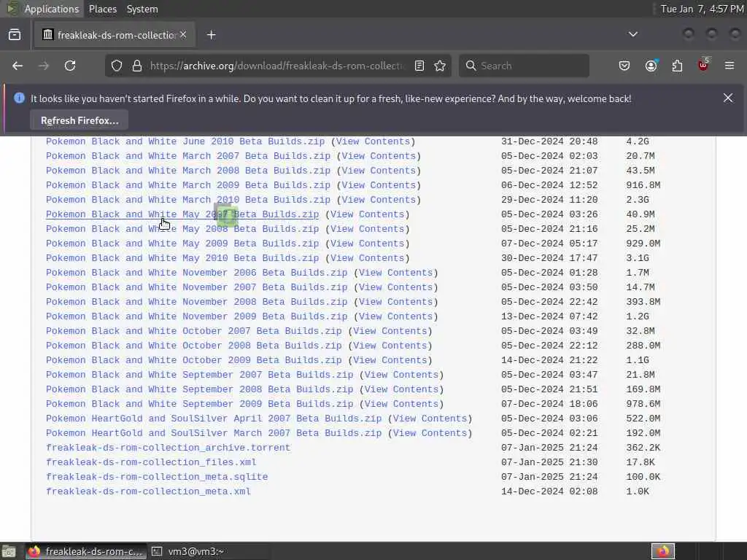Open the Places menu

click(102, 9)
